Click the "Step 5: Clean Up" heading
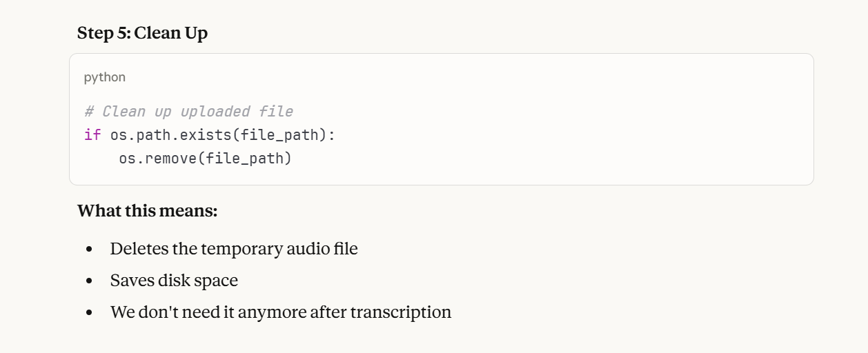Viewport: 868px width, 353px height. 142,33
